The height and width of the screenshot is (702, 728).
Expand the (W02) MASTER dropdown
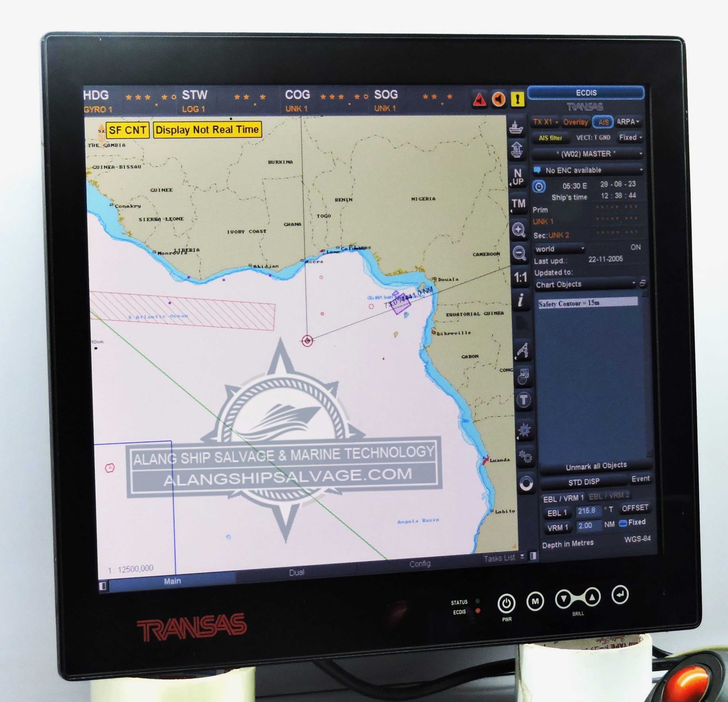coord(588,154)
